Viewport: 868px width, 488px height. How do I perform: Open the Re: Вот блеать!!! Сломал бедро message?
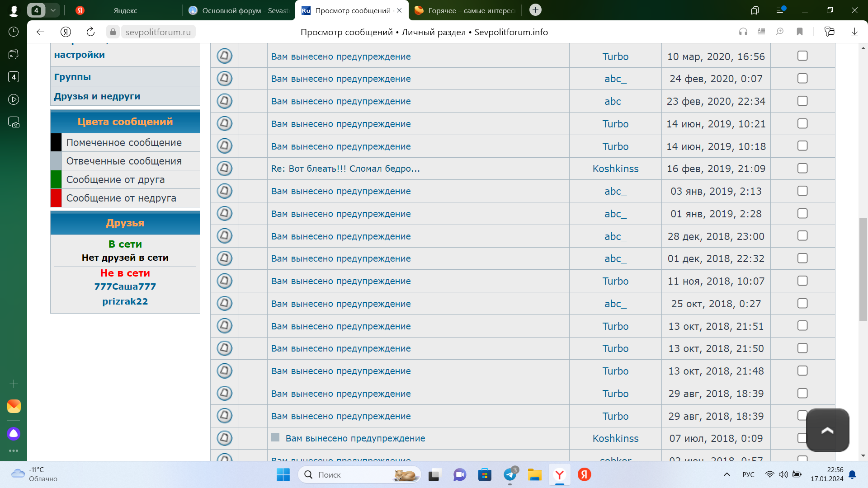(x=345, y=169)
